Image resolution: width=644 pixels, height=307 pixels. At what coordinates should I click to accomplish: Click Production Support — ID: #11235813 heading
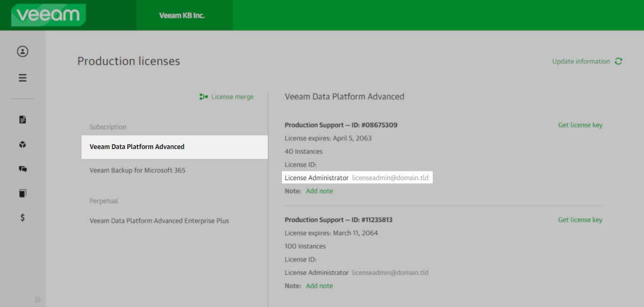click(x=339, y=220)
